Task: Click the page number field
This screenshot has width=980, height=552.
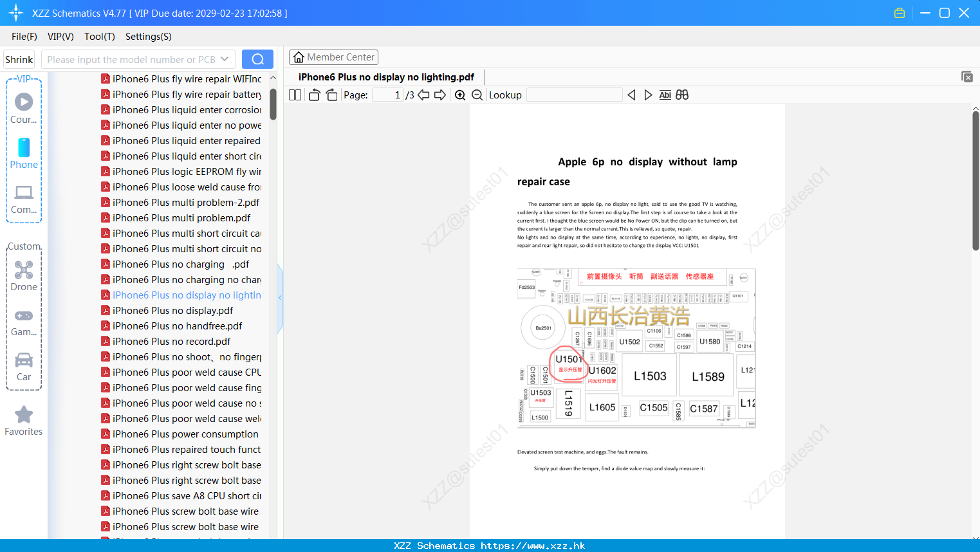Action: (x=388, y=95)
